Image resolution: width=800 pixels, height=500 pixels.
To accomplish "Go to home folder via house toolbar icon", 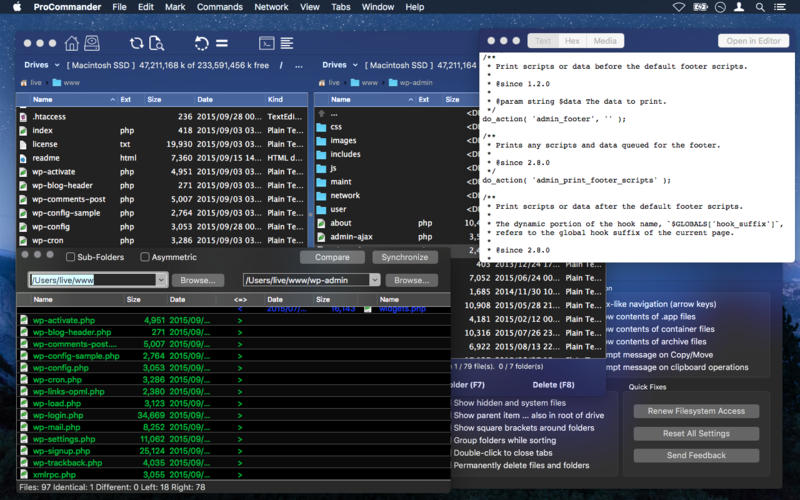I will [x=72, y=43].
